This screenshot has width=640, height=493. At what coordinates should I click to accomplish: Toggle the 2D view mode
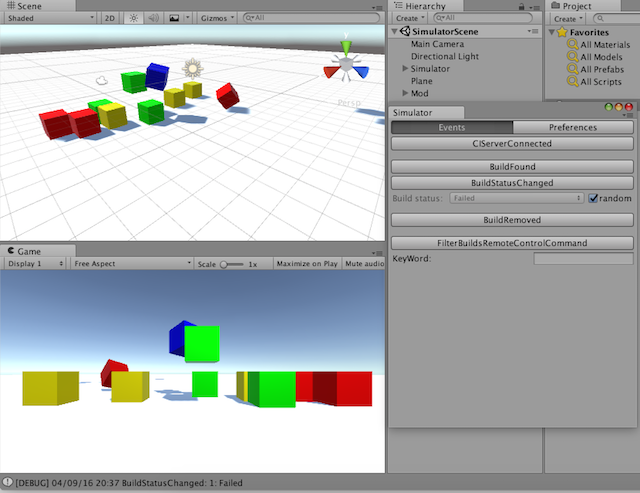pos(110,18)
